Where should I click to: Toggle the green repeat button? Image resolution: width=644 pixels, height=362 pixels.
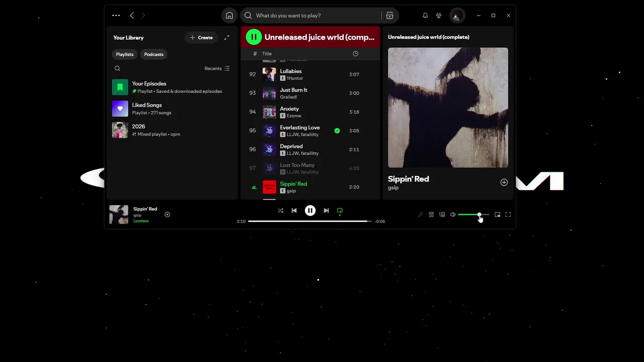340,211
